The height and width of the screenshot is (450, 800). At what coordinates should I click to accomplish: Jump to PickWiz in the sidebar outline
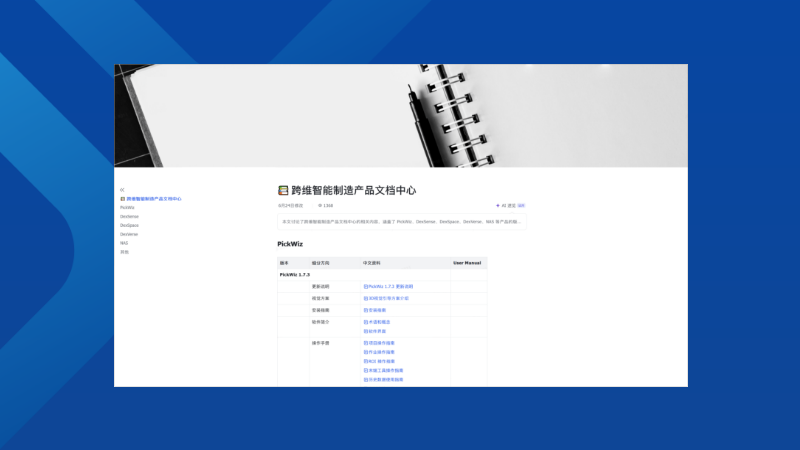(127, 208)
